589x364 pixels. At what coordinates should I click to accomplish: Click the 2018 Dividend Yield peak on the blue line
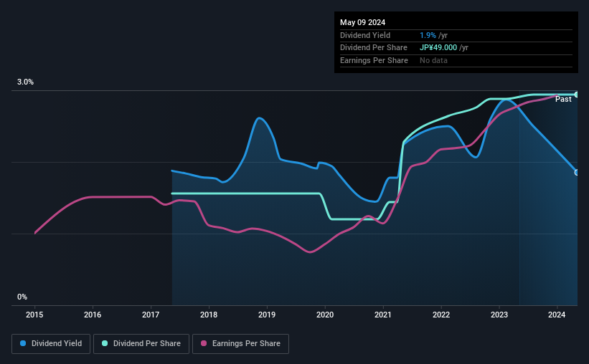259,118
